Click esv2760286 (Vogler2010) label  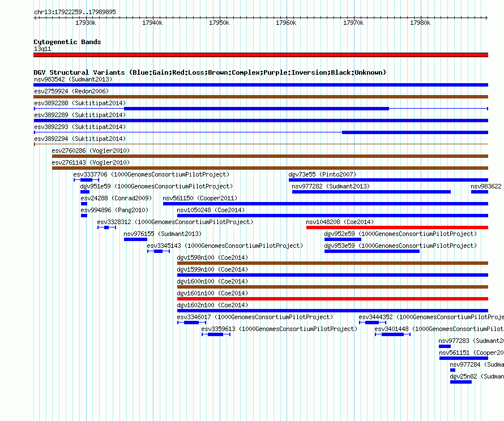click(x=91, y=151)
